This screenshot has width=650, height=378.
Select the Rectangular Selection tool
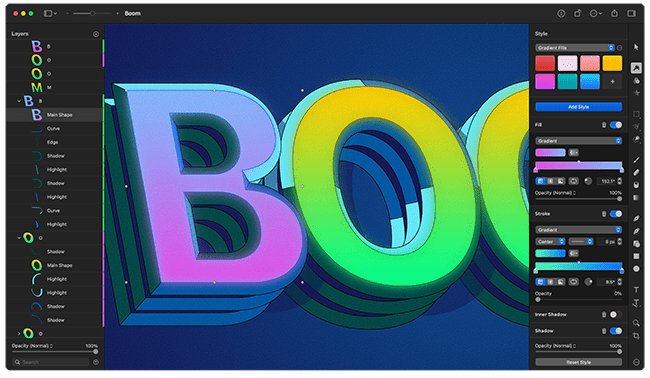[636, 114]
